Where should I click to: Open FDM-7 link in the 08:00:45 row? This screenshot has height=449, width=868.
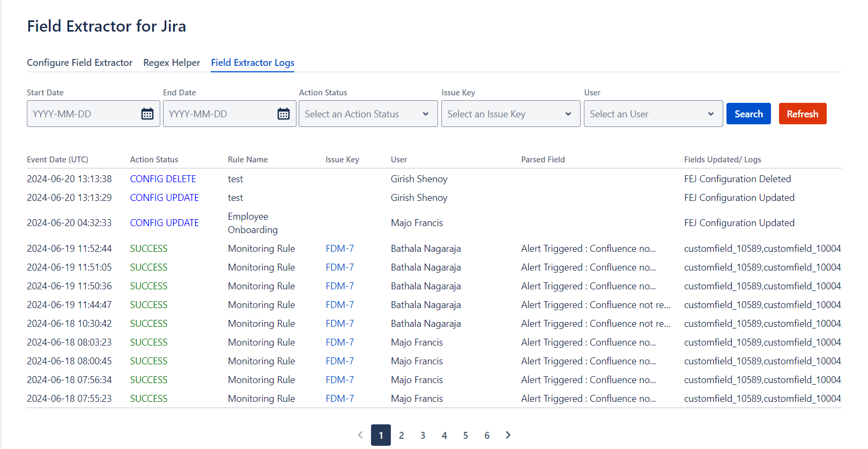[340, 361]
